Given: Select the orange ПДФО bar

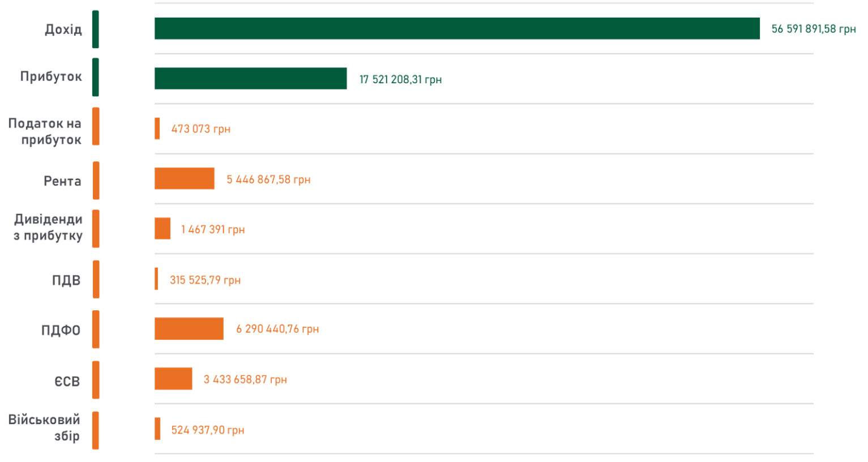Looking at the screenshot, I should (189, 328).
